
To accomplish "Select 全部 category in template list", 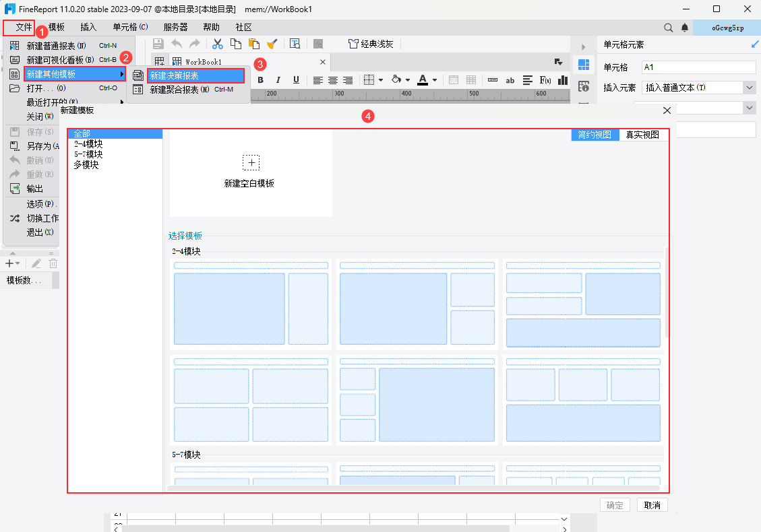I will (115, 134).
